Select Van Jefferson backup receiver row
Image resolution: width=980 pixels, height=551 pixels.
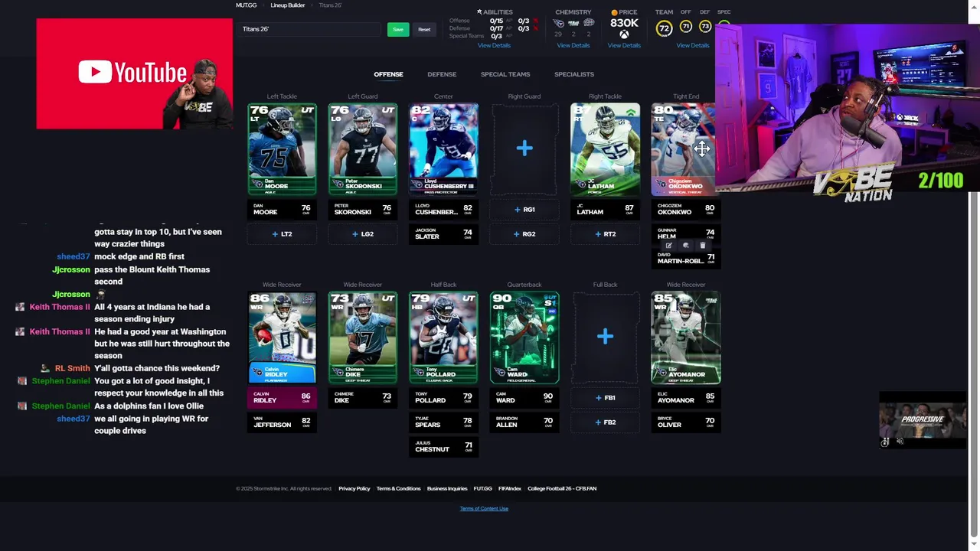coord(282,422)
